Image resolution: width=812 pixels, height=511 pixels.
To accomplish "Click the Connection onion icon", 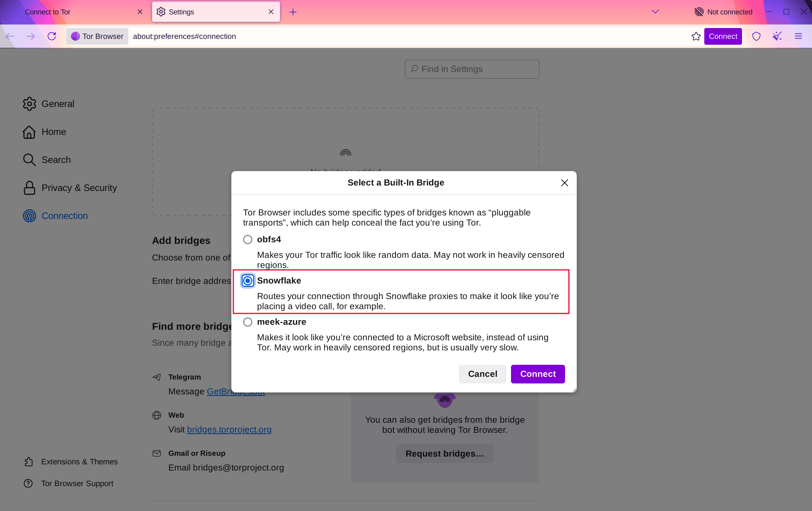I will [30, 216].
